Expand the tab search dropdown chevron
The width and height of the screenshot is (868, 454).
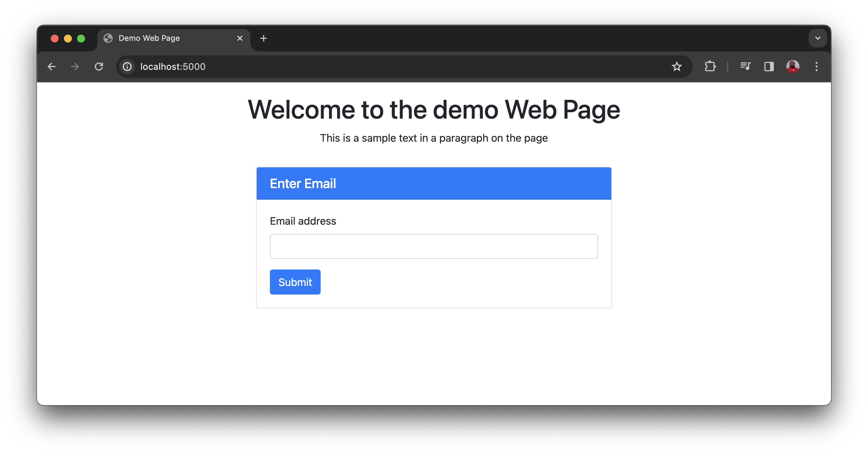818,39
